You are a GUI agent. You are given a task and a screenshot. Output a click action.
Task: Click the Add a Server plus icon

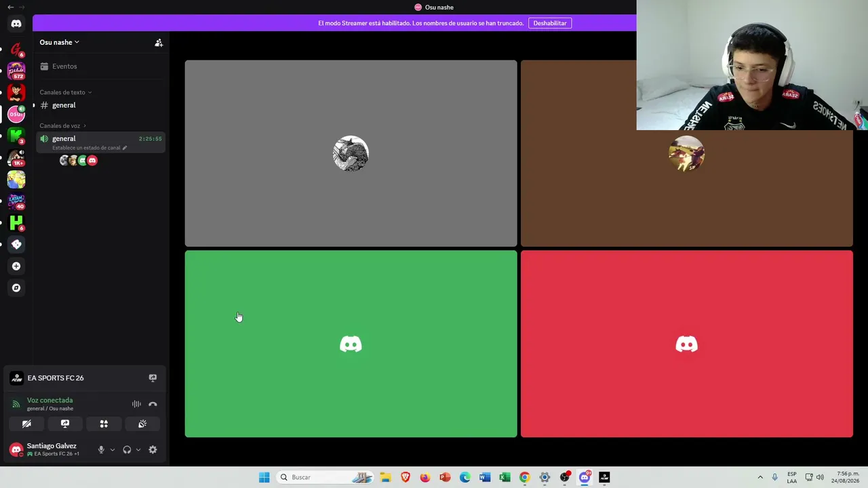tap(16, 266)
